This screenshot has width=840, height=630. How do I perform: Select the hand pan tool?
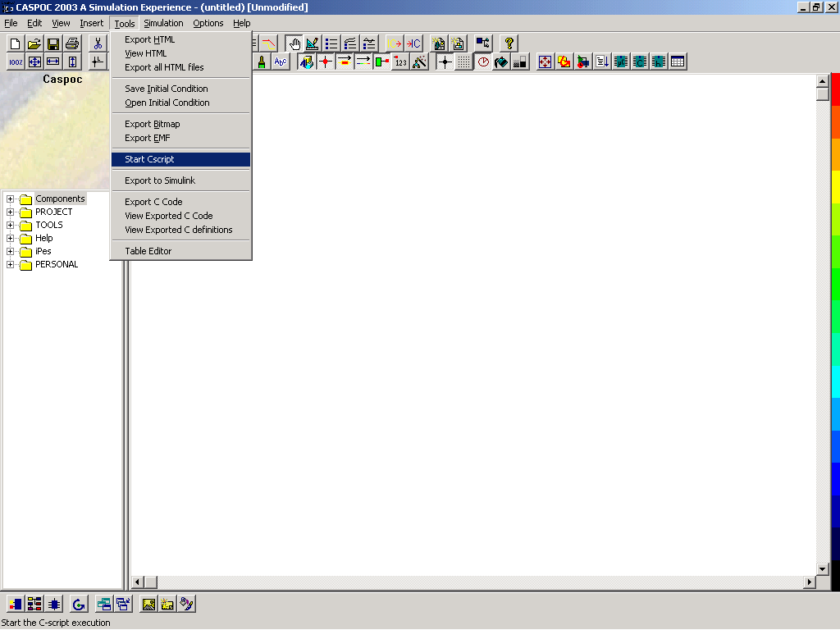[x=294, y=43]
